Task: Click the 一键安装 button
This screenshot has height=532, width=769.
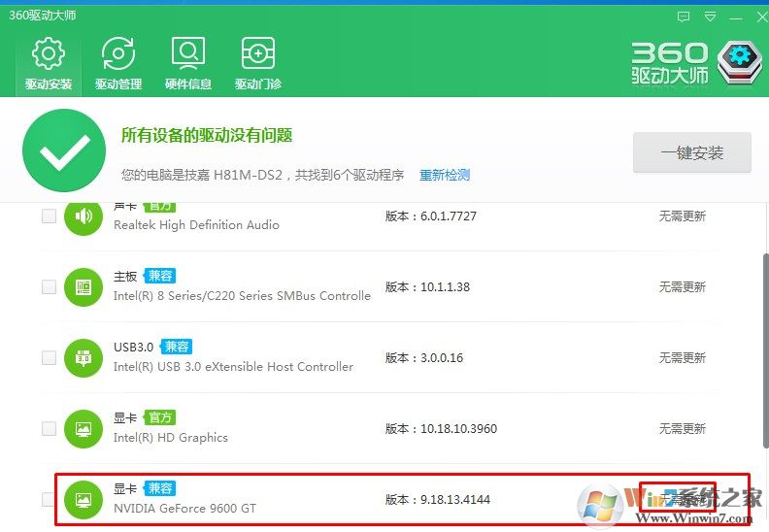Action: click(692, 152)
